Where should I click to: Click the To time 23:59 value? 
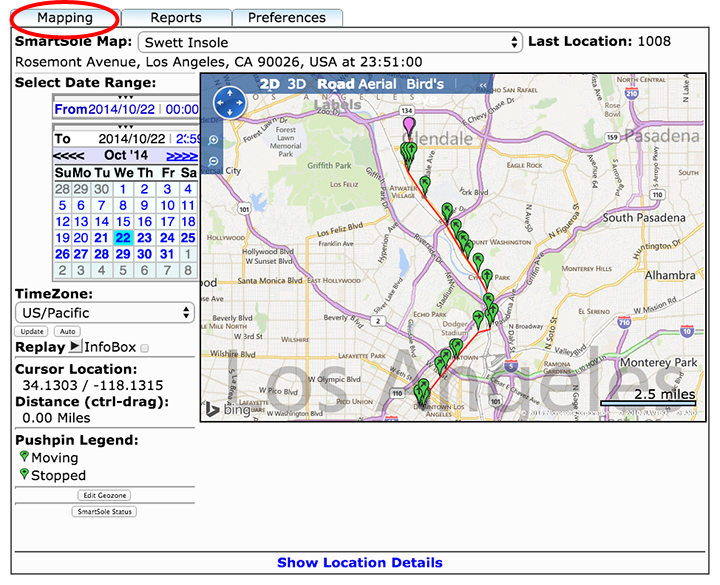point(188,139)
